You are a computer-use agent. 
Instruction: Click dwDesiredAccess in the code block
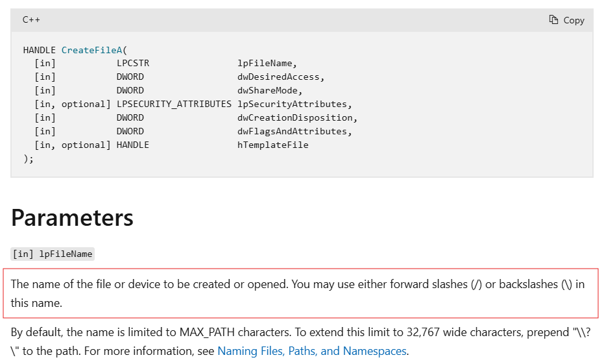point(279,77)
